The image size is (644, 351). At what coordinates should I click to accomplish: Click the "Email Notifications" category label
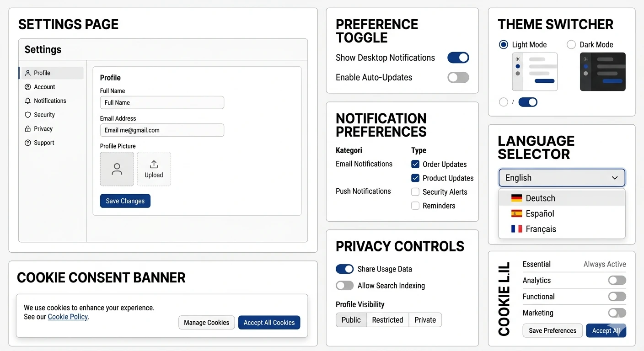pos(364,164)
